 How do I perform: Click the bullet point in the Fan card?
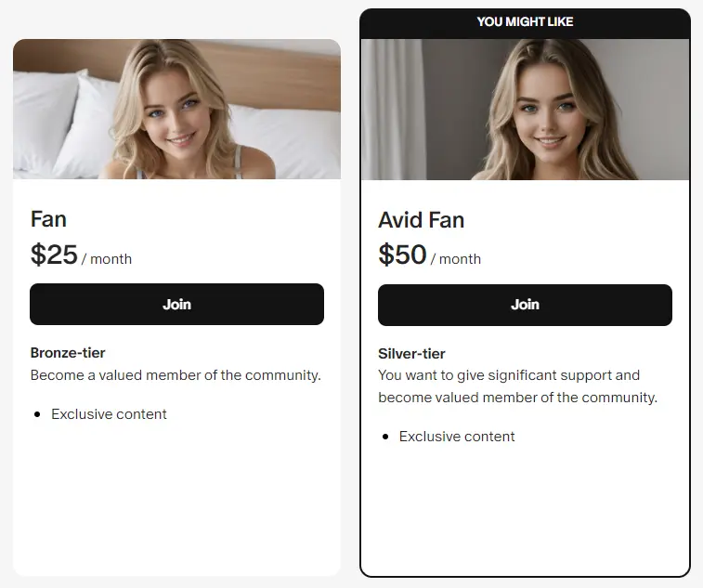point(37,414)
